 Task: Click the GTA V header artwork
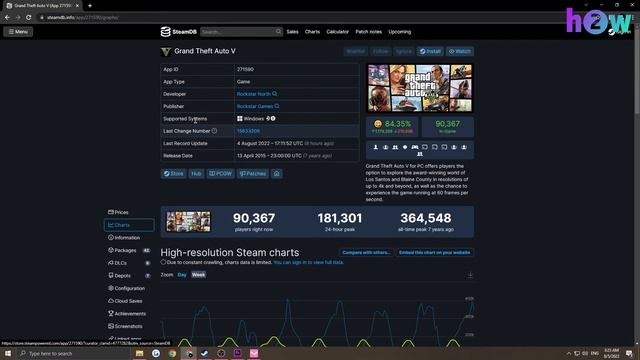420,88
